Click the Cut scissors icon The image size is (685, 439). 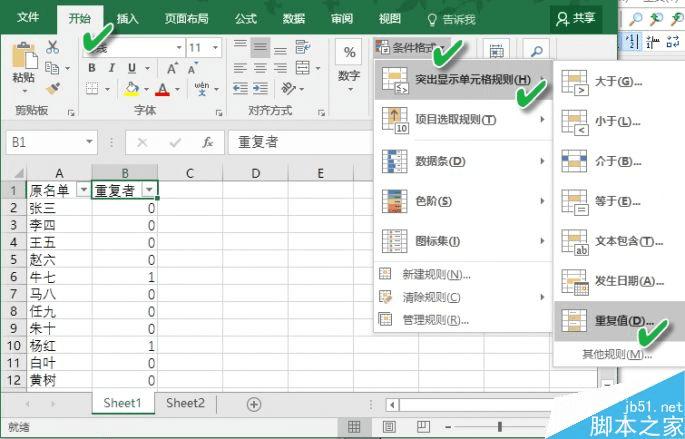point(52,47)
